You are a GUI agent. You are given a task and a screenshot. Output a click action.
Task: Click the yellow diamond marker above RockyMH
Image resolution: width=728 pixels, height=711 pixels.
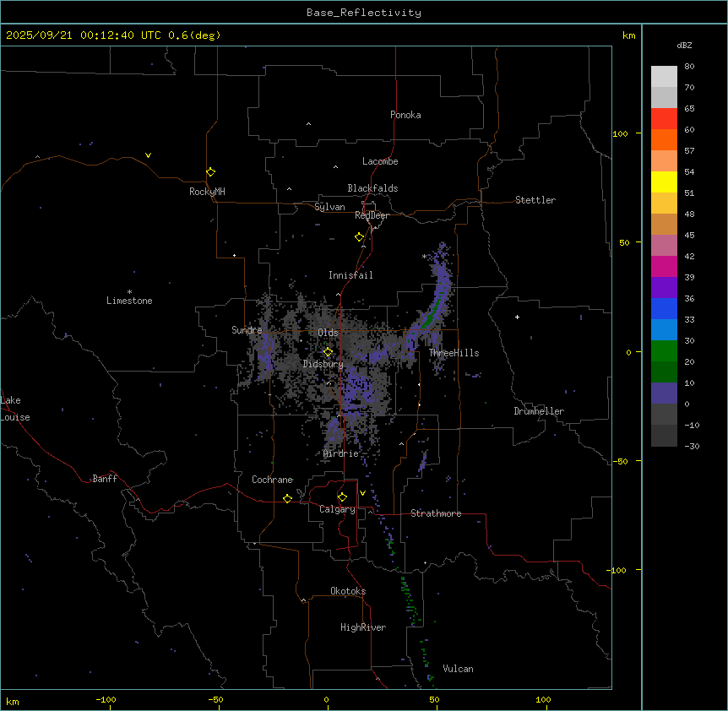[x=210, y=171]
